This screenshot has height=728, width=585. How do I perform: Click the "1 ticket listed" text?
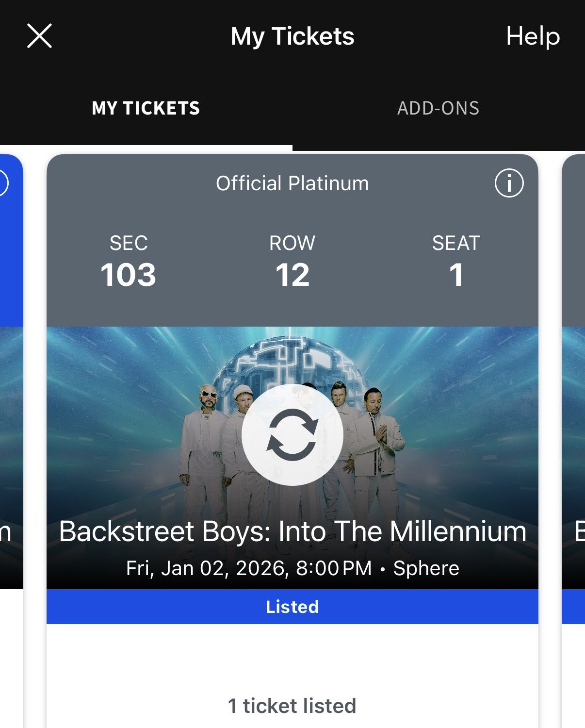click(292, 706)
